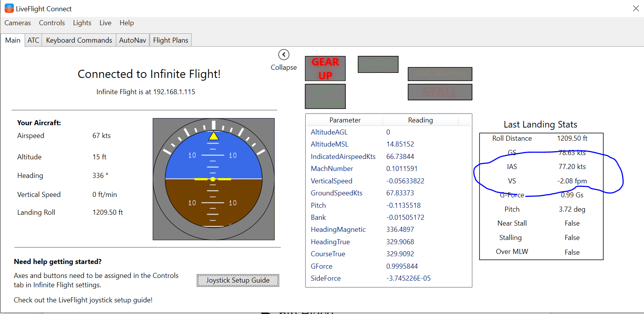Click the Landing Roll label under Your Aircraft
This screenshot has width=644, height=314.
pyautogui.click(x=36, y=212)
